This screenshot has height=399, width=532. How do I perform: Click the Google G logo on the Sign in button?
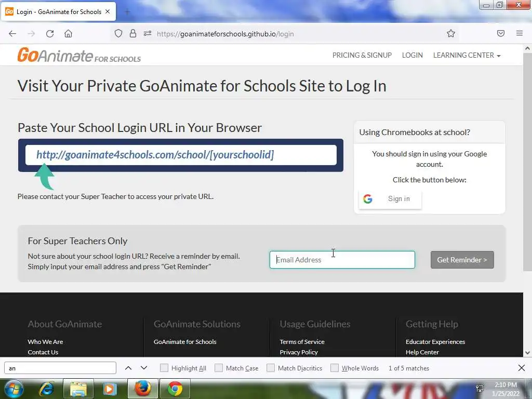(x=368, y=199)
